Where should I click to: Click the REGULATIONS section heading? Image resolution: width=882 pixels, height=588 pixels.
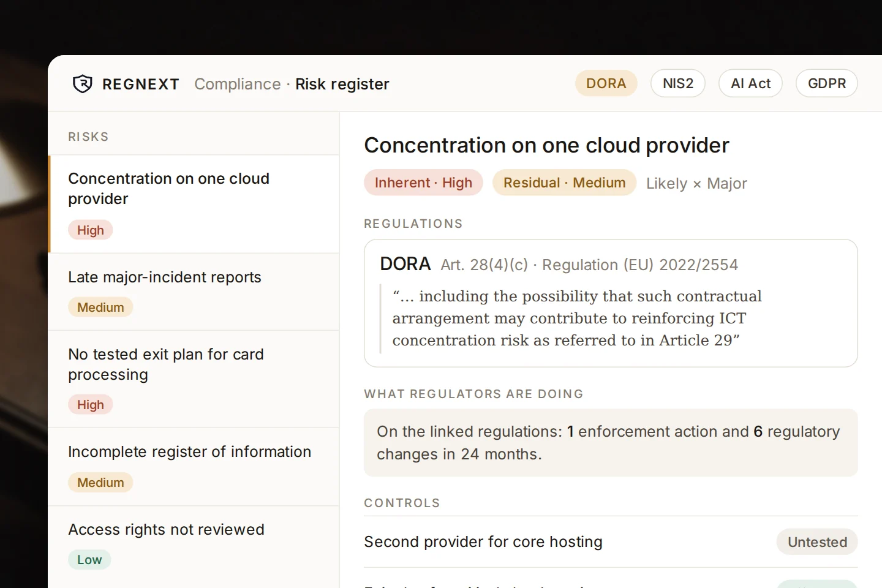413,224
